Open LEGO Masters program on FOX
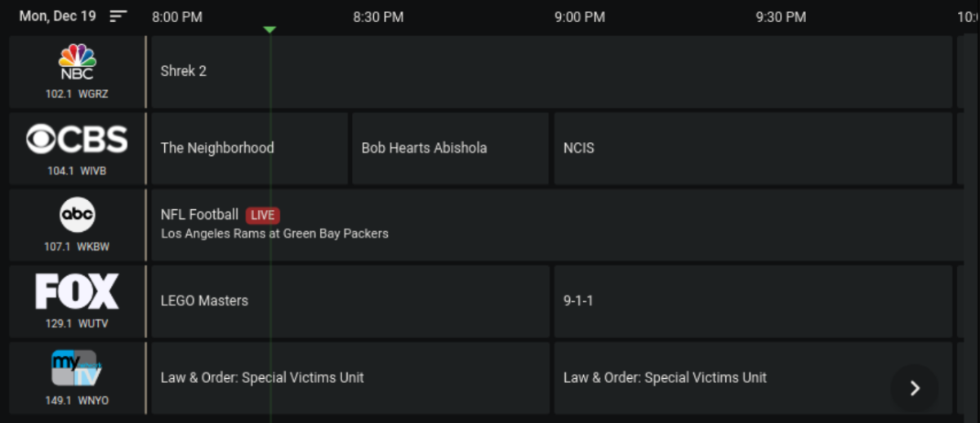The image size is (980, 423). tap(350, 301)
